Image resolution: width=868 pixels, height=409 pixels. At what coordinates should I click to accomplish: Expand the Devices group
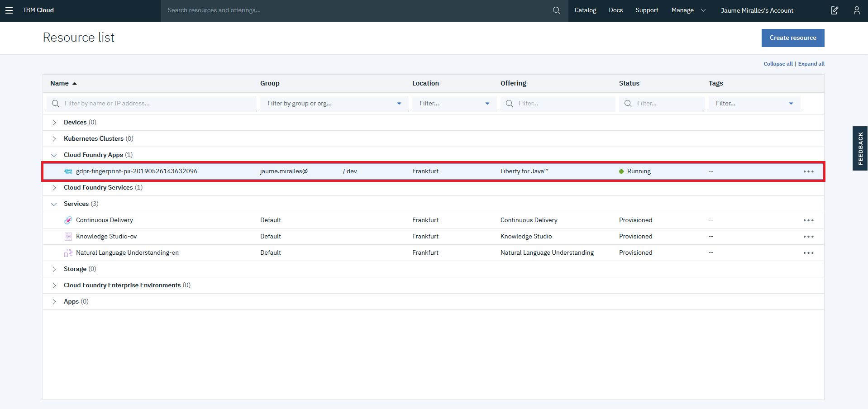[54, 123]
